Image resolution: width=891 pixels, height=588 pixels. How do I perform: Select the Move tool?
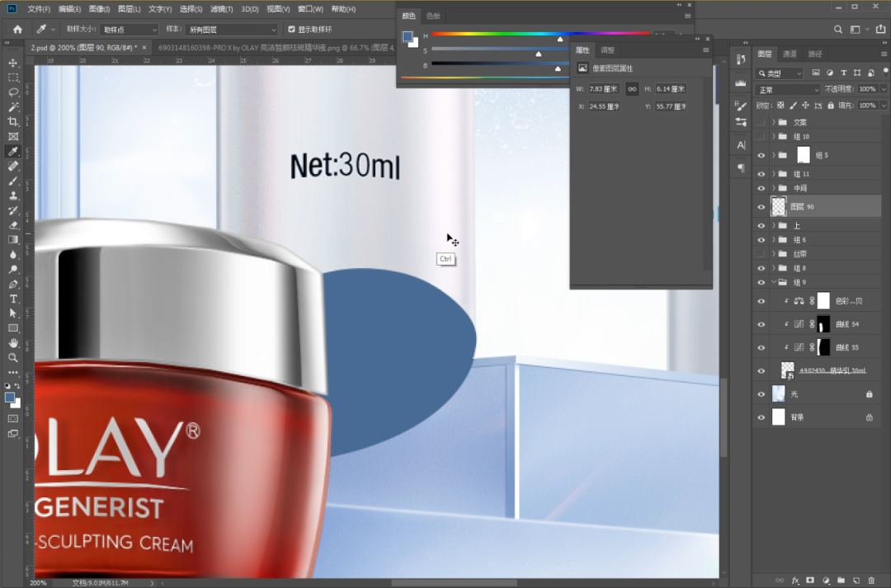click(13, 63)
